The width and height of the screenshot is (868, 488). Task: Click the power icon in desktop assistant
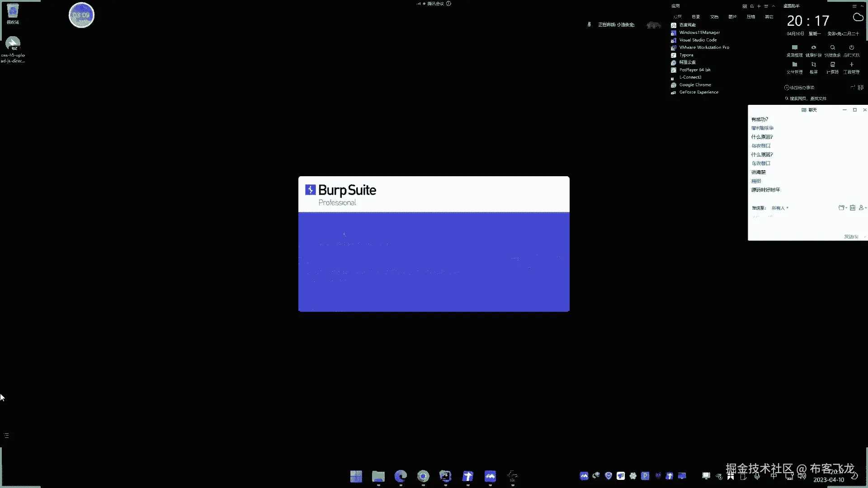(851, 47)
